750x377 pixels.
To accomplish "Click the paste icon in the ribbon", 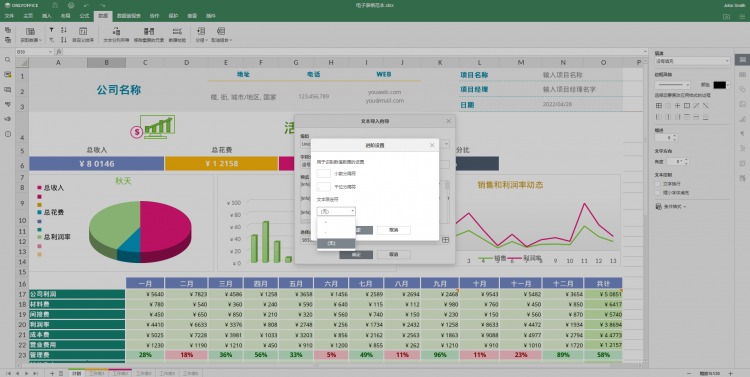I will click(8, 40).
